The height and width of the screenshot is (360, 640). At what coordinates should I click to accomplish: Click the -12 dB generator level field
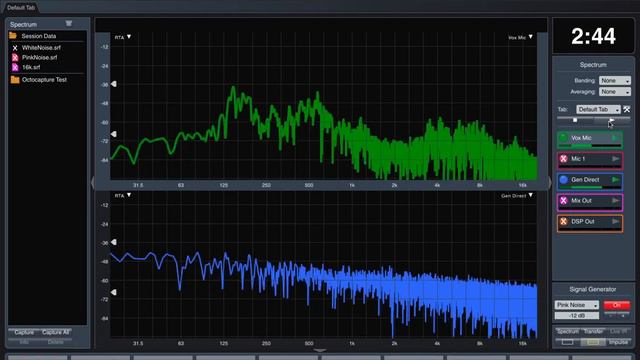576,316
